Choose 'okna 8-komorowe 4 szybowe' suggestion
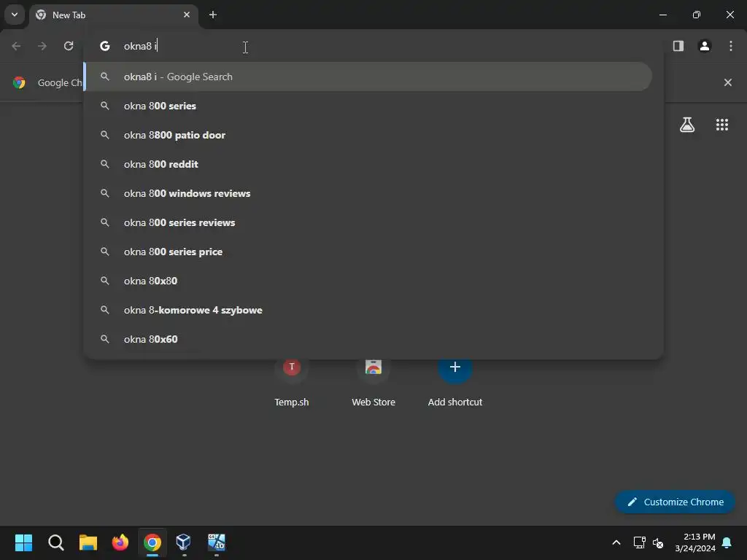 click(x=368, y=310)
